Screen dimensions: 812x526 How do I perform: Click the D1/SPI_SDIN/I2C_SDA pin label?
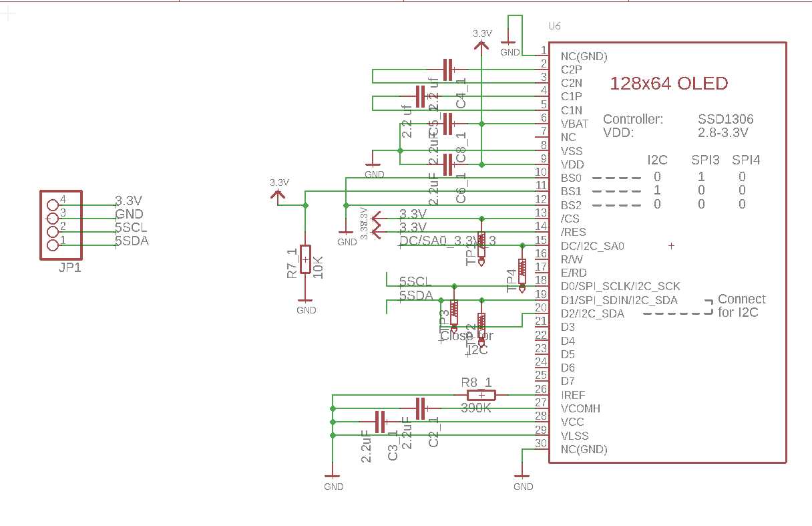click(x=619, y=300)
